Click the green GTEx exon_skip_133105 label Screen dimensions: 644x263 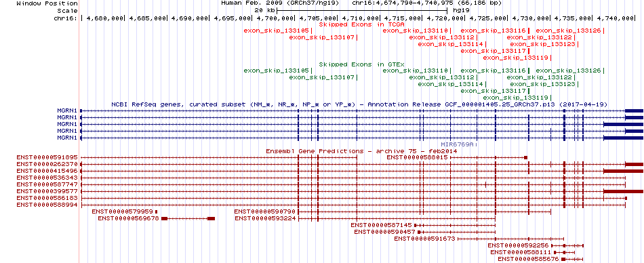pyautogui.click(x=276, y=70)
